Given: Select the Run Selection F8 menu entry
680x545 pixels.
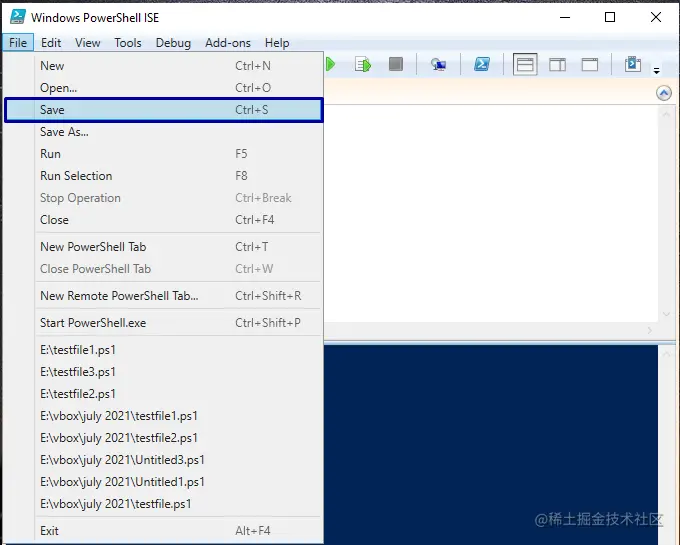Looking at the screenshot, I should pyautogui.click(x=163, y=176).
